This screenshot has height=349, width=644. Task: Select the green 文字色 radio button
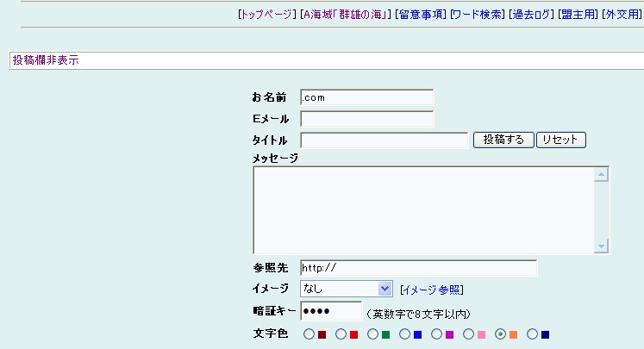coord(372,334)
